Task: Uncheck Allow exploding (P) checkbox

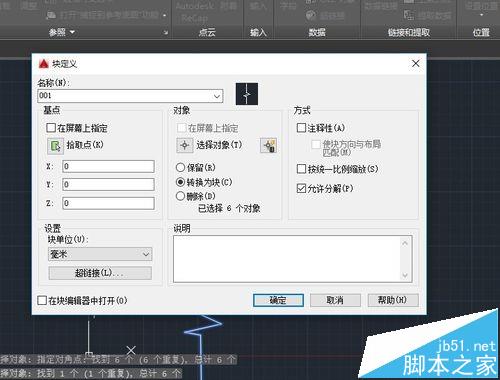Action: tap(301, 188)
